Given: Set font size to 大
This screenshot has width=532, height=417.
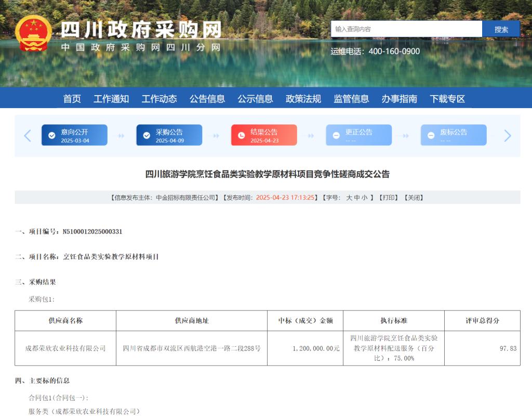Looking at the screenshot, I should (349, 198).
